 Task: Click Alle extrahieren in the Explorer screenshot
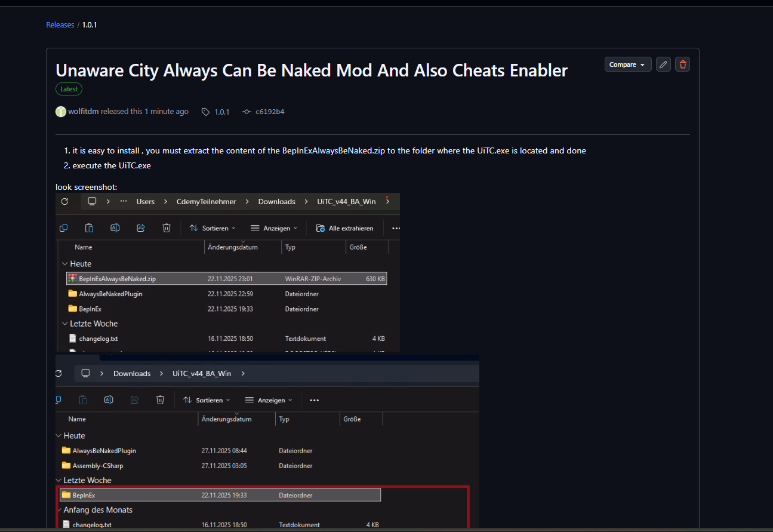345,228
